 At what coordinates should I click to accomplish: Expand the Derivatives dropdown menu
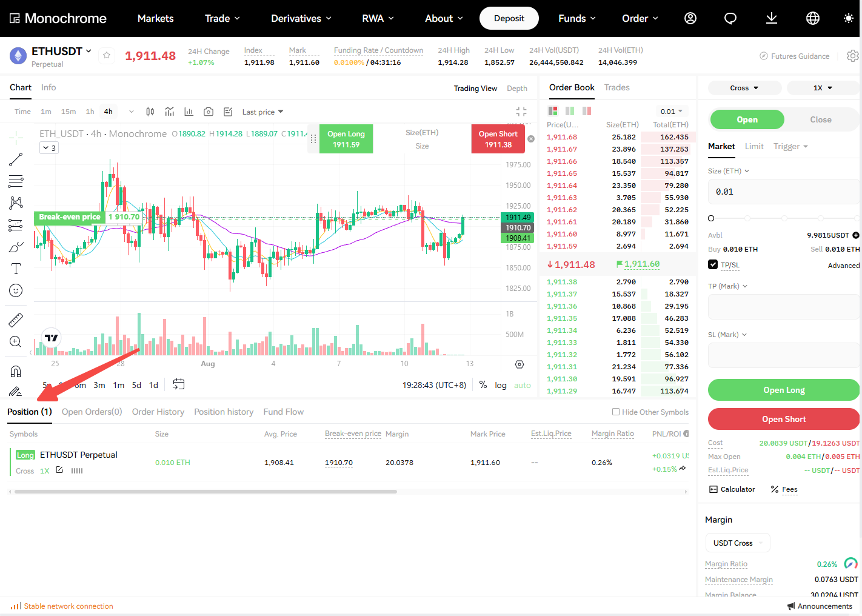(301, 18)
